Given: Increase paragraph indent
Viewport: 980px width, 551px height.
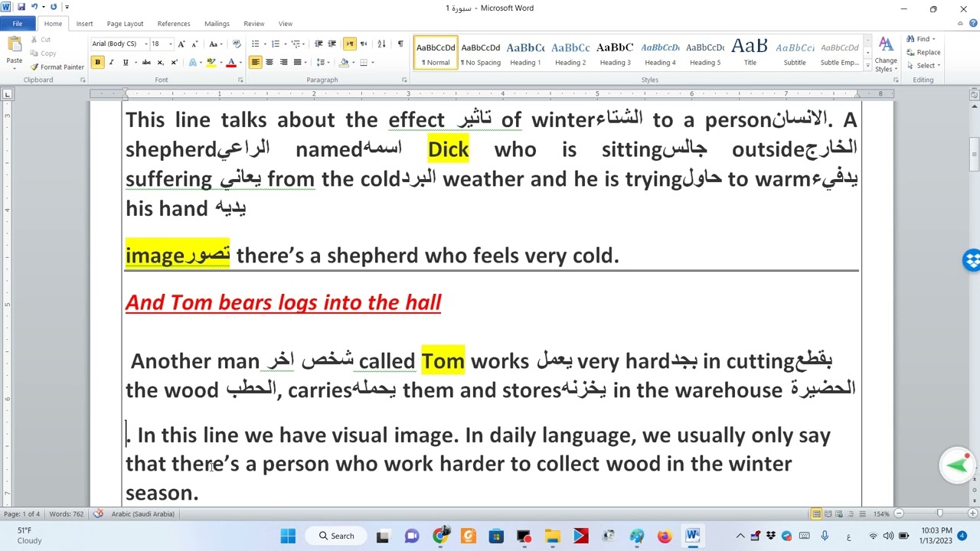Looking at the screenshot, I should [333, 44].
